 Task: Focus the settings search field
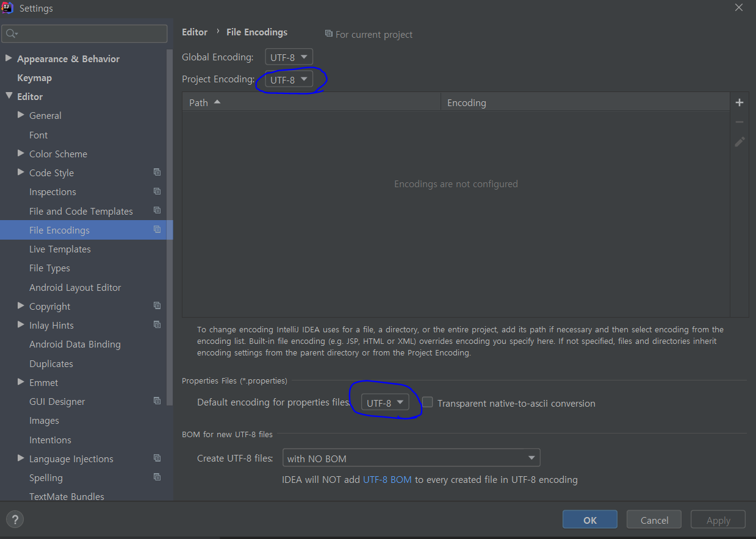[x=84, y=34]
